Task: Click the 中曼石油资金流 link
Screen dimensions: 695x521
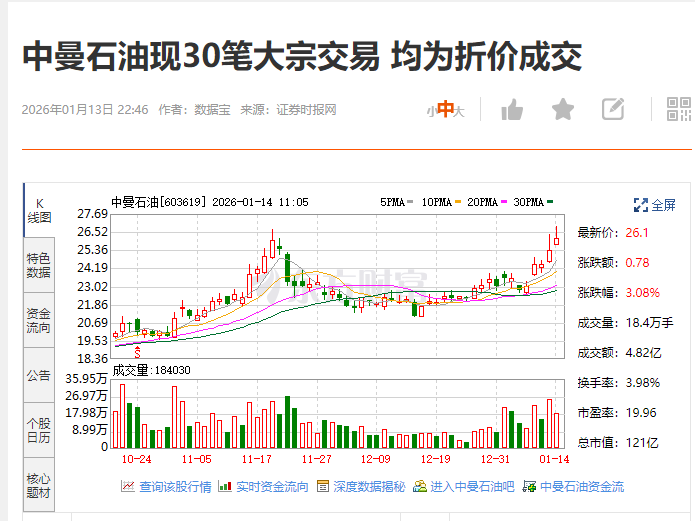Action: click(582, 487)
